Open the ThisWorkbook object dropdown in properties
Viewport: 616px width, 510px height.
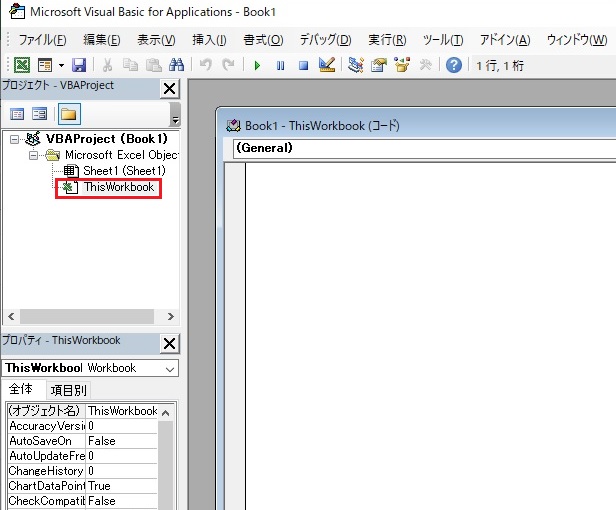coord(170,369)
